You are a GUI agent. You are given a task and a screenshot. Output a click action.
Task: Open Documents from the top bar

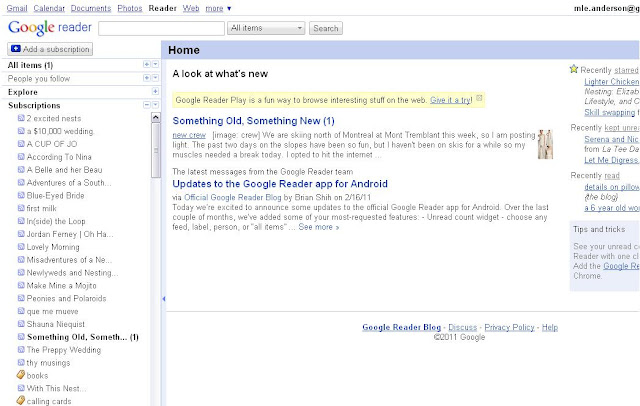pyautogui.click(x=91, y=8)
